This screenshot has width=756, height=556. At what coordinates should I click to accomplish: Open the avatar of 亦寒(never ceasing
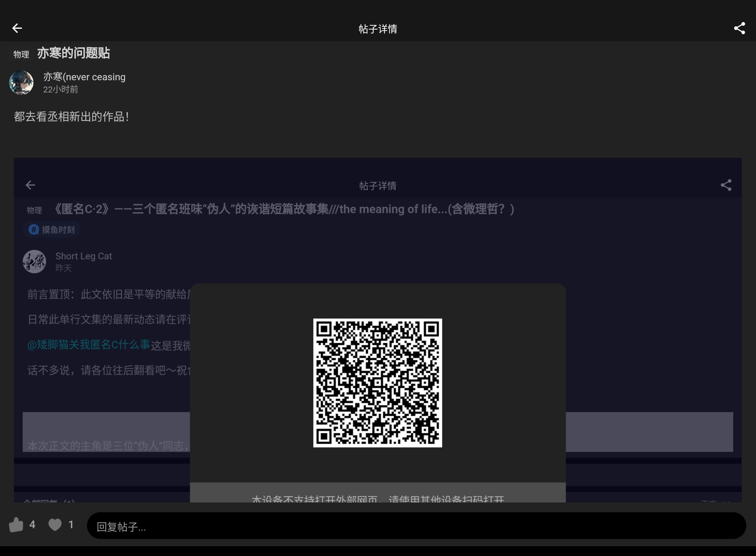click(x=21, y=83)
